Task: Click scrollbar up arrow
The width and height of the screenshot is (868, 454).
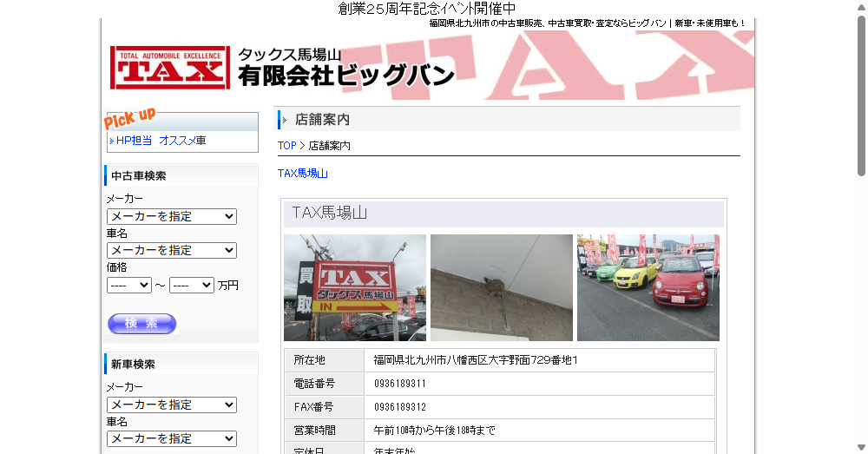Action: tap(861, 7)
